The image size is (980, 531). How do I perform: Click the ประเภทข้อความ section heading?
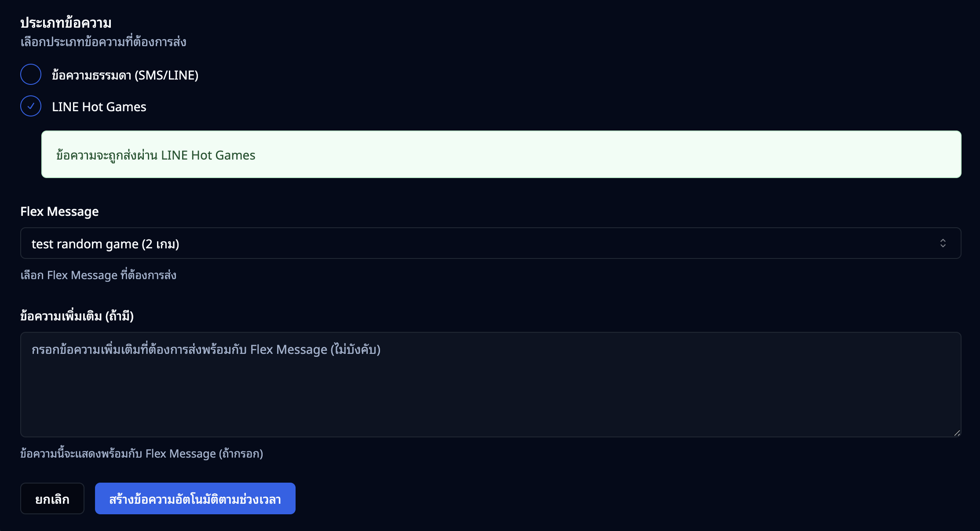[66, 22]
